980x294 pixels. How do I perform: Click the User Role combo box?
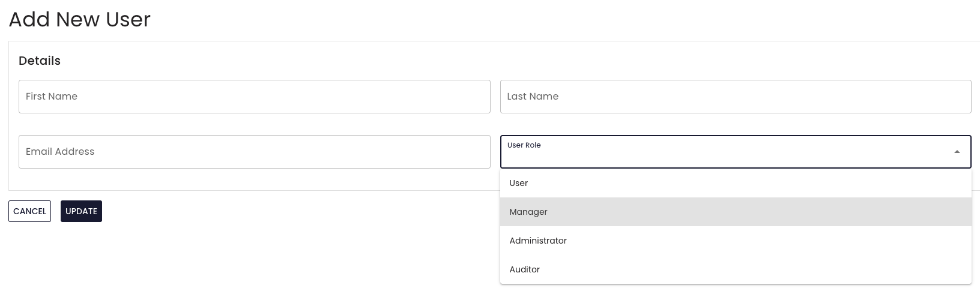pyautogui.click(x=736, y=152)
